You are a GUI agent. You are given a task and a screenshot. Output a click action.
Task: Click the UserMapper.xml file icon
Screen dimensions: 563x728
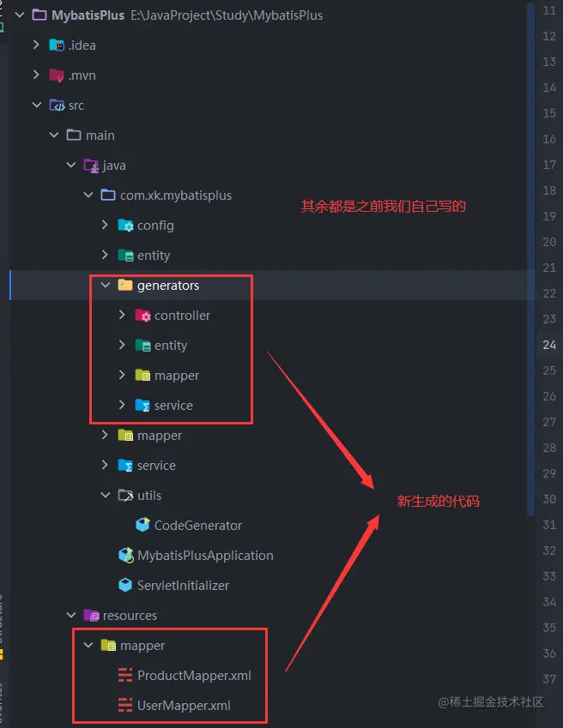[125, 705]
